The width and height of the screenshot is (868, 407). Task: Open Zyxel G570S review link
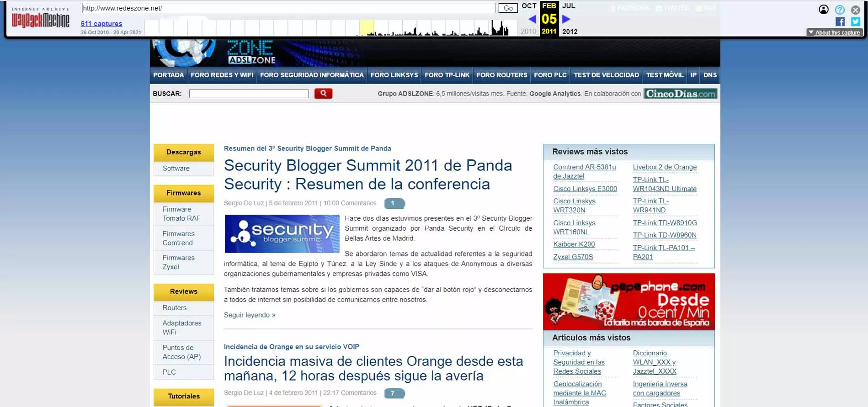(x=573, y=257)
